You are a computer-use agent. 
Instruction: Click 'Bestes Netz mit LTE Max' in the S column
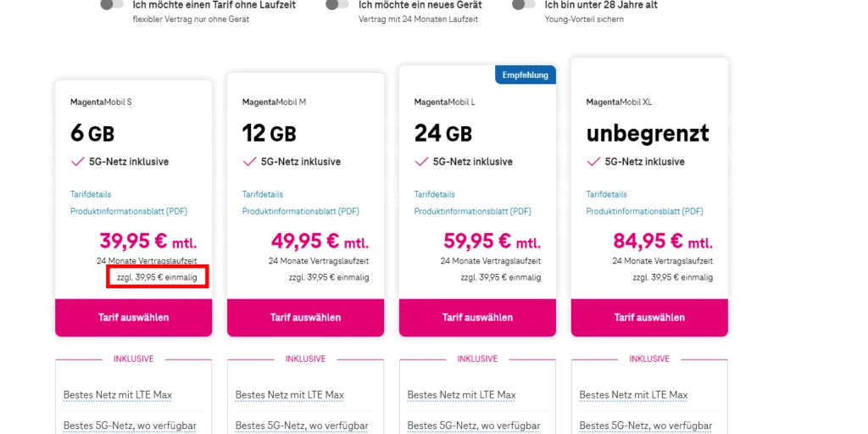[x=118, y=395]
